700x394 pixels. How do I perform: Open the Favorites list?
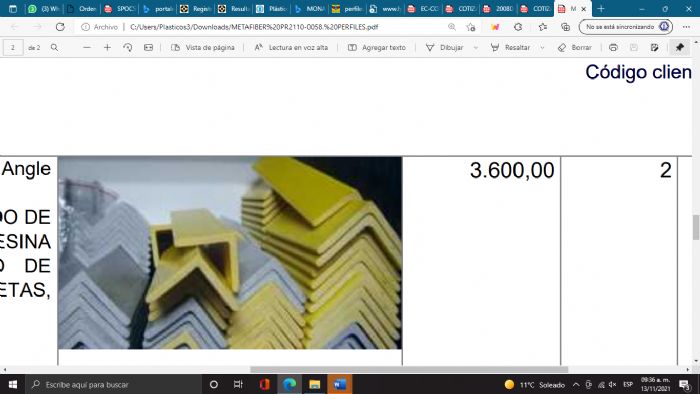[543, 27]
